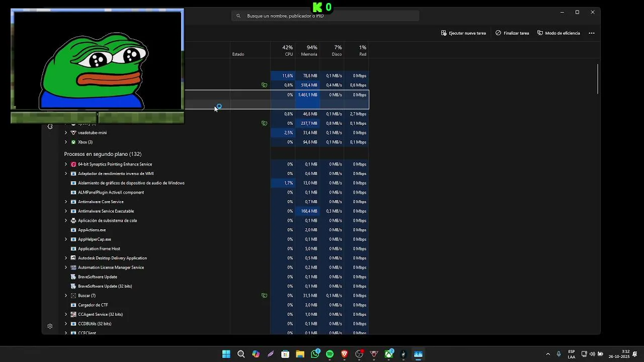Expand the Antimalware Core Service row
The height and width of the screenshot is (362, 644).
click(66, 202)
